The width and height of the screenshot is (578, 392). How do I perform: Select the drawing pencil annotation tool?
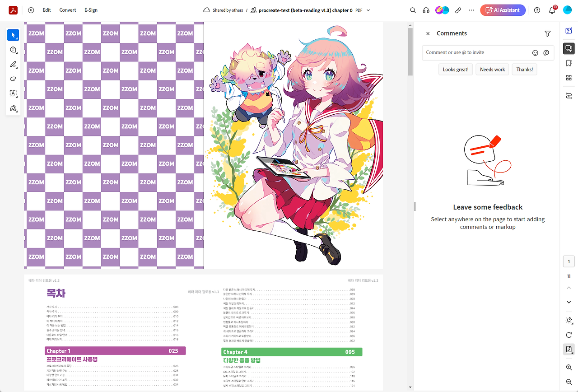tap(13, 64)
